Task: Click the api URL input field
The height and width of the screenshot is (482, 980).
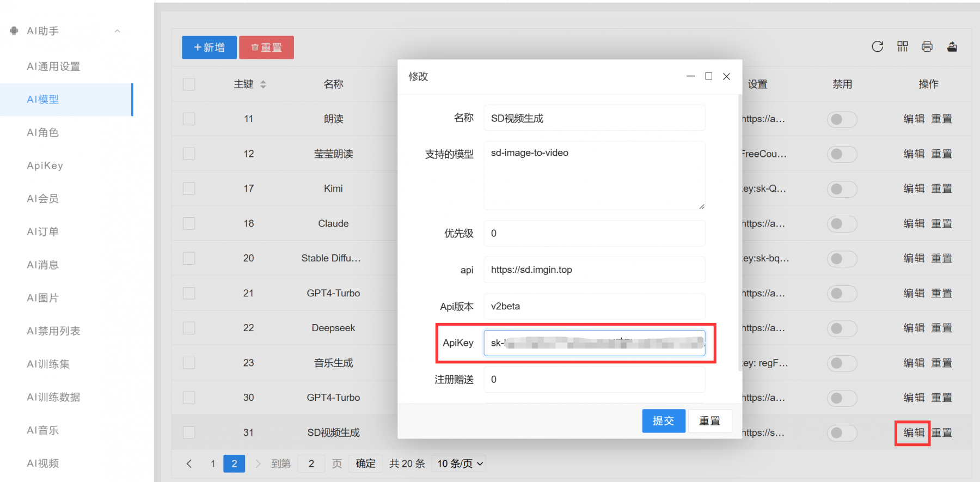Action: tap(595, 270)
